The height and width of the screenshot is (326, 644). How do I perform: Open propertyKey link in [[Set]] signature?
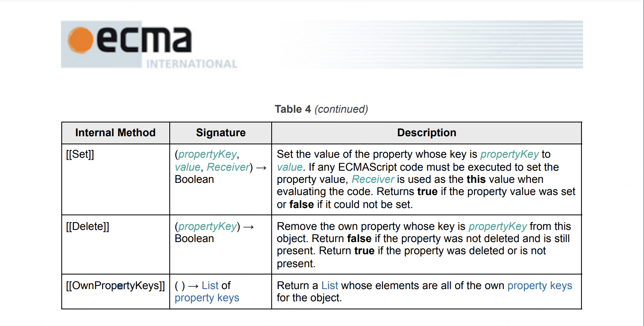(207, 154)
